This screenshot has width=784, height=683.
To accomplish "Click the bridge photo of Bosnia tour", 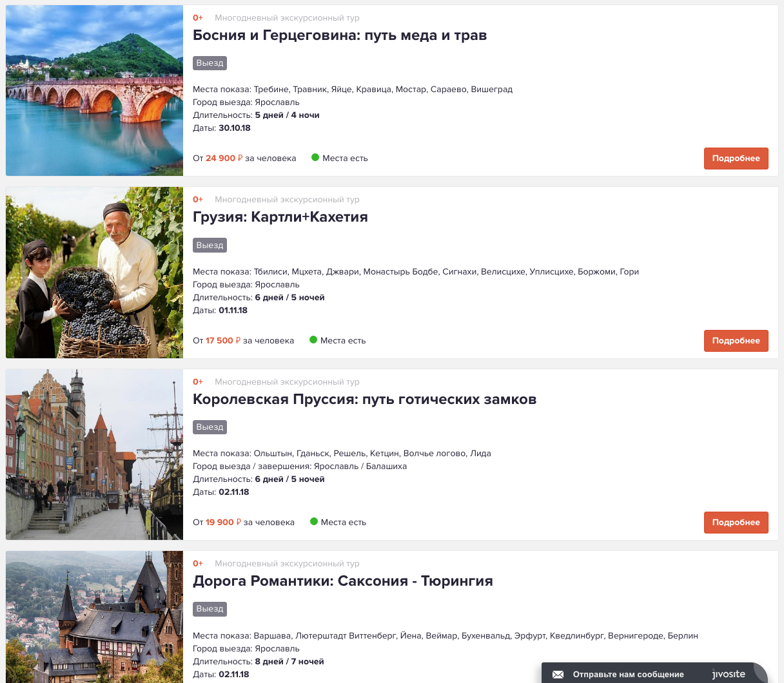I will point(94,90).
